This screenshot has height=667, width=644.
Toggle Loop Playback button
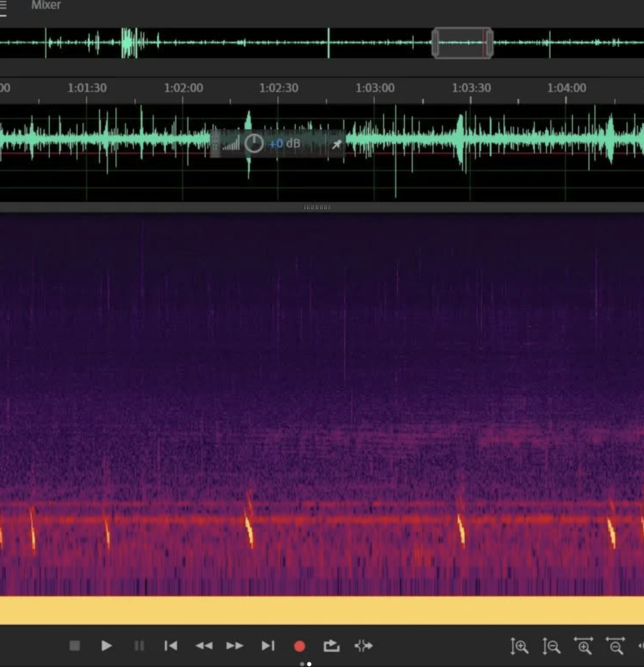coord(331,646)
